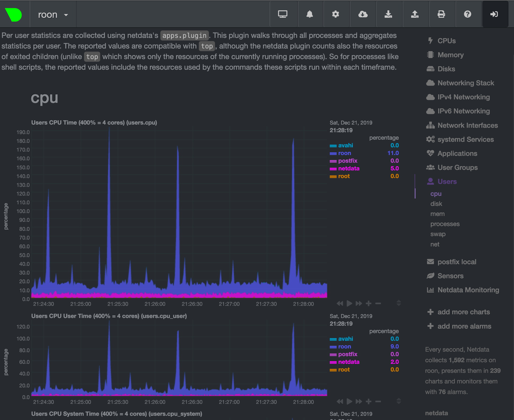514x420 pixels.
Task: Click the import snapshot upload icon
Action: pyautogui.click(x=415, y=14)
